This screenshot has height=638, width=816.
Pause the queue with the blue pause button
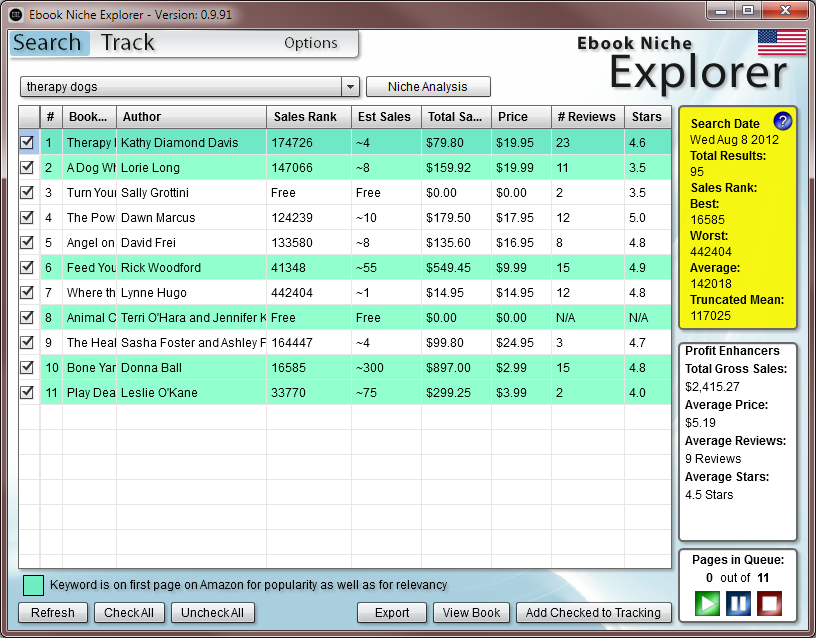pyautogui.click(x=738, y=603)
